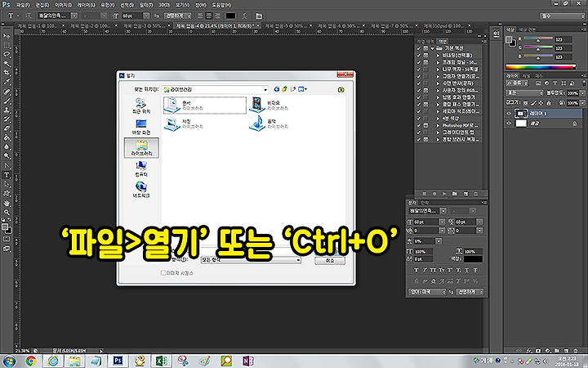Switch to the 단락 tab beside 문자
Screen dimensions: 588x368
(x=425, y=203)
